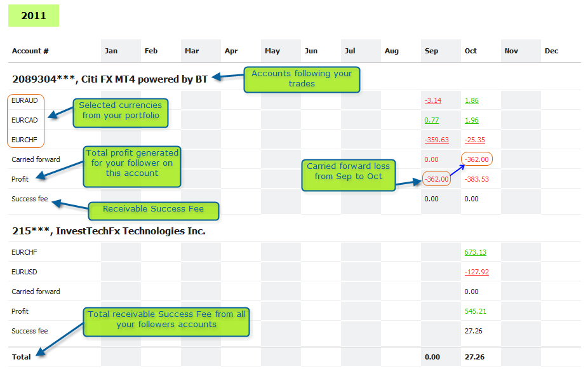Open the -3.14 EURAUD September value
This screenshot has width=588, height=369.
point(432,100)
